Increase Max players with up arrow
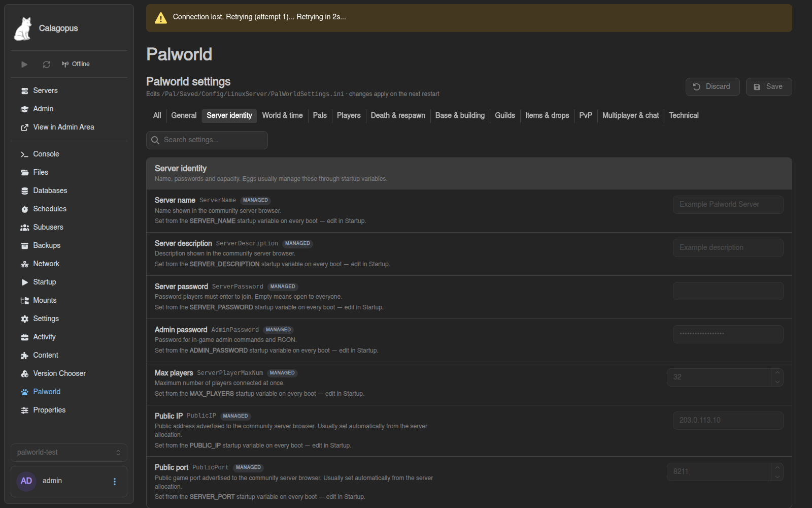Viewport: 812px width, 508px height. (777, 373)
